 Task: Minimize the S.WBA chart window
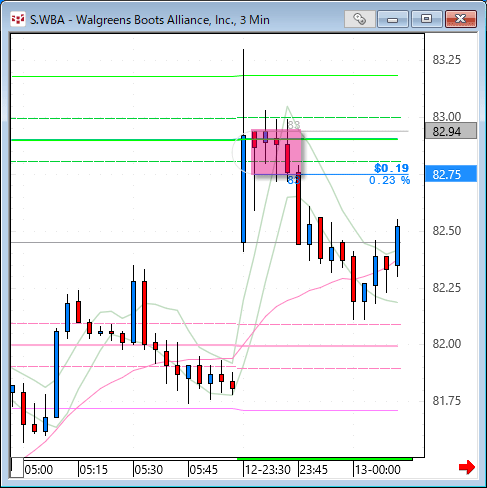coord(393,19)
